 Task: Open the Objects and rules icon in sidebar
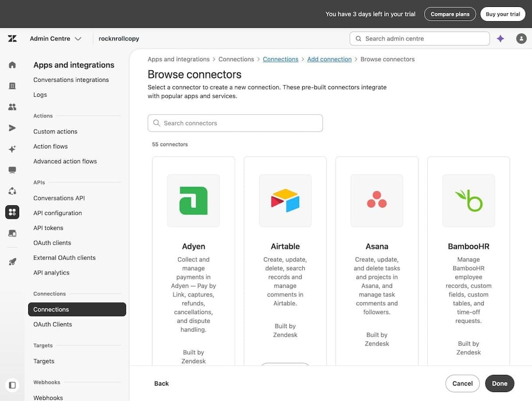coord(12,191)
